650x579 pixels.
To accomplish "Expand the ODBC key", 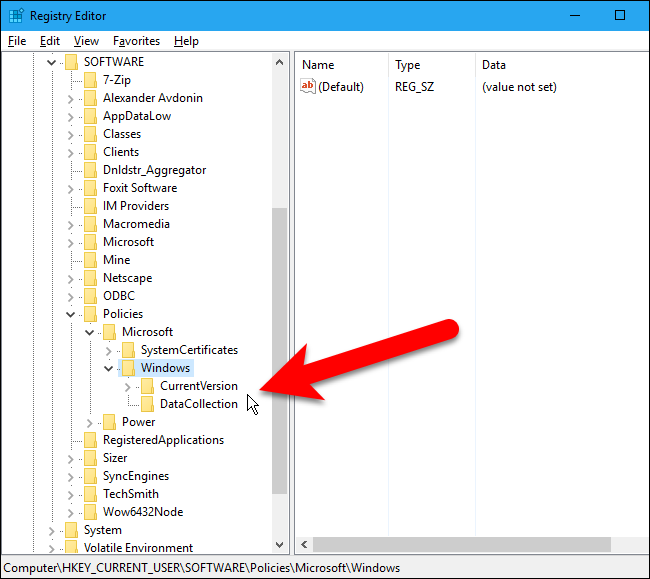I will [70, 297].
